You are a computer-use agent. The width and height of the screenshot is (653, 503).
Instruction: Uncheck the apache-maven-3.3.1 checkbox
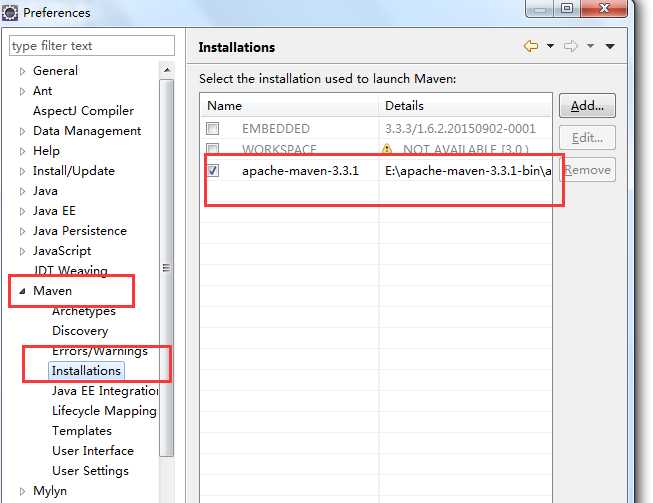[213, 170]
